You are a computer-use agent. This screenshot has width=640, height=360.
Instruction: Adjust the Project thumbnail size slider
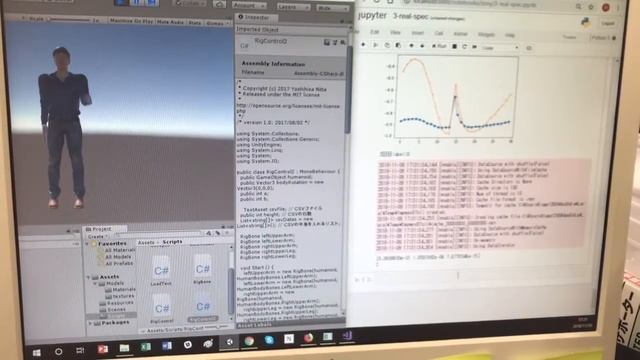point(216,327)
